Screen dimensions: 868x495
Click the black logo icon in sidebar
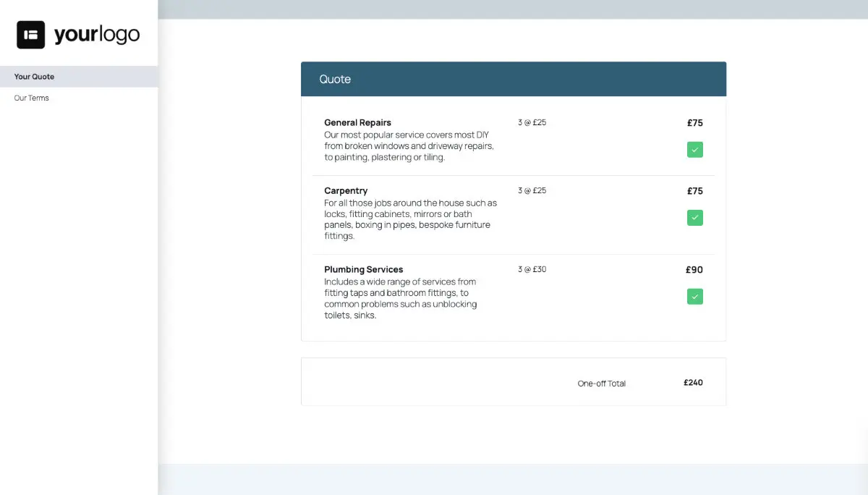[x=31, y=35]
